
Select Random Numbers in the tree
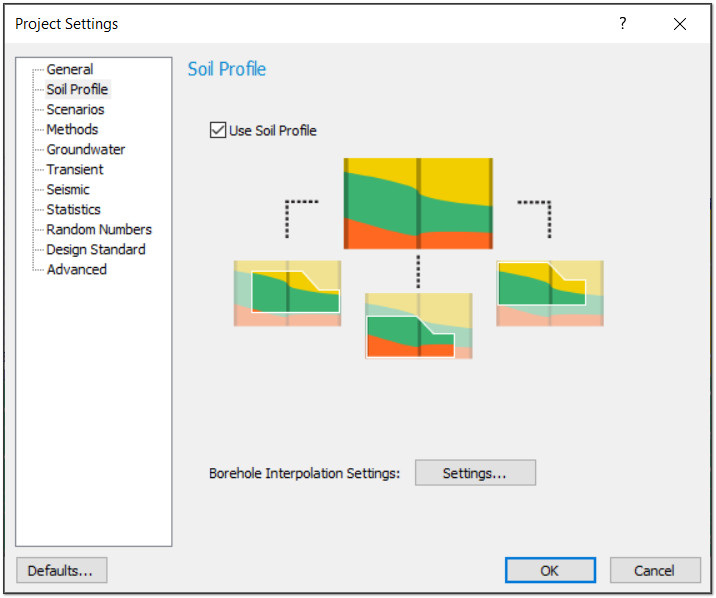[x=99, y=230]
